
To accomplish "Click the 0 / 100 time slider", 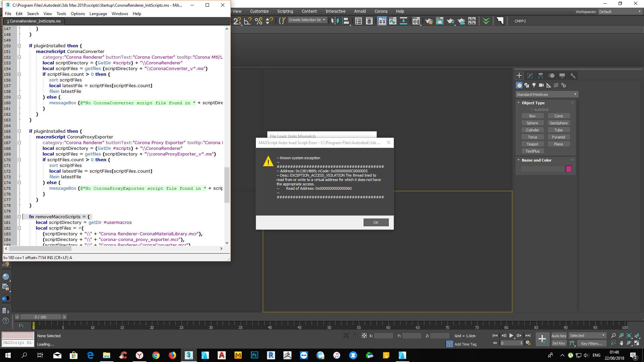I will [x=41, y=317].
